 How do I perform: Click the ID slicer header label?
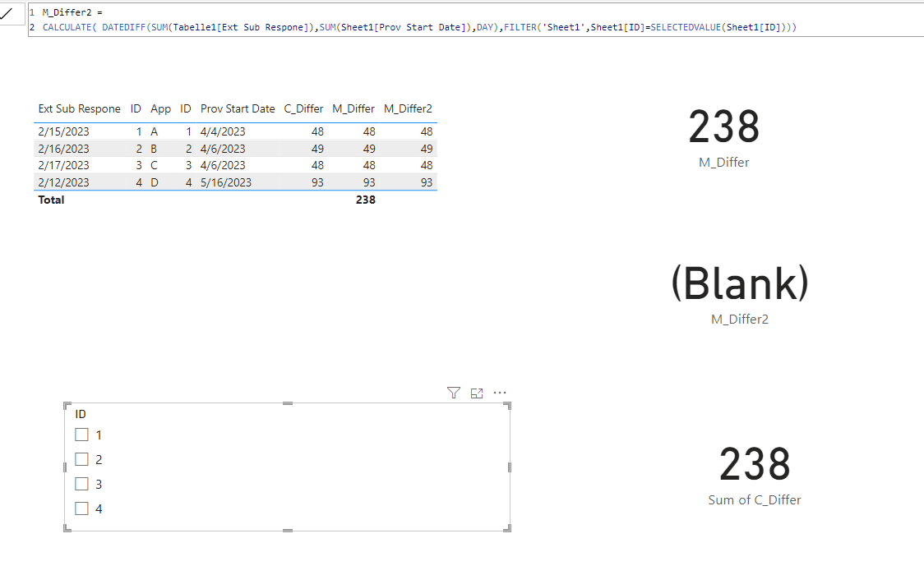(x=80, y=414)
